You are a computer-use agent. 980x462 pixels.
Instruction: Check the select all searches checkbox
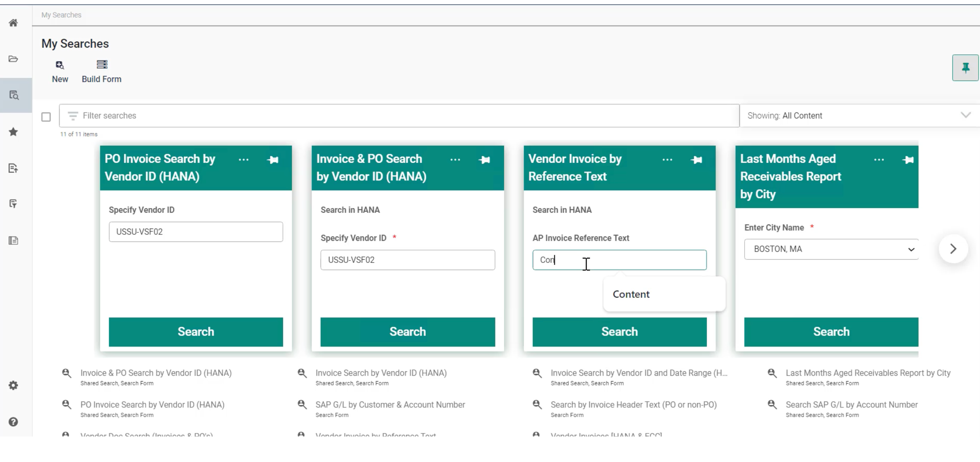point(46,117)
